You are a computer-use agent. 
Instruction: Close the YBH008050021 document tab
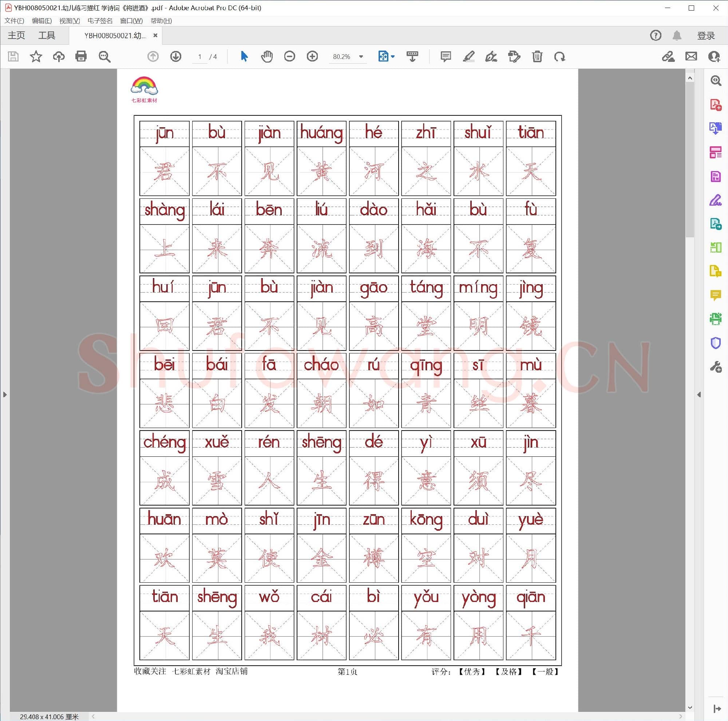155,35
